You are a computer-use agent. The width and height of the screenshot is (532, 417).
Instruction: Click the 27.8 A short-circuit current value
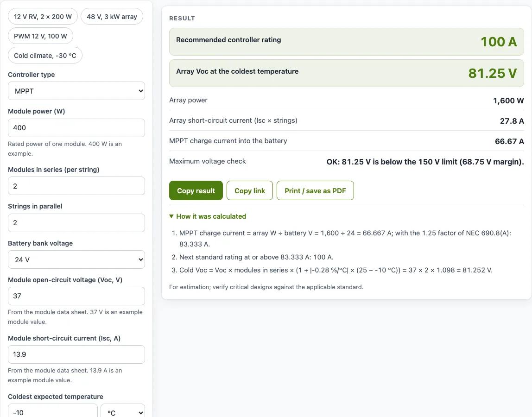[512, 121]
